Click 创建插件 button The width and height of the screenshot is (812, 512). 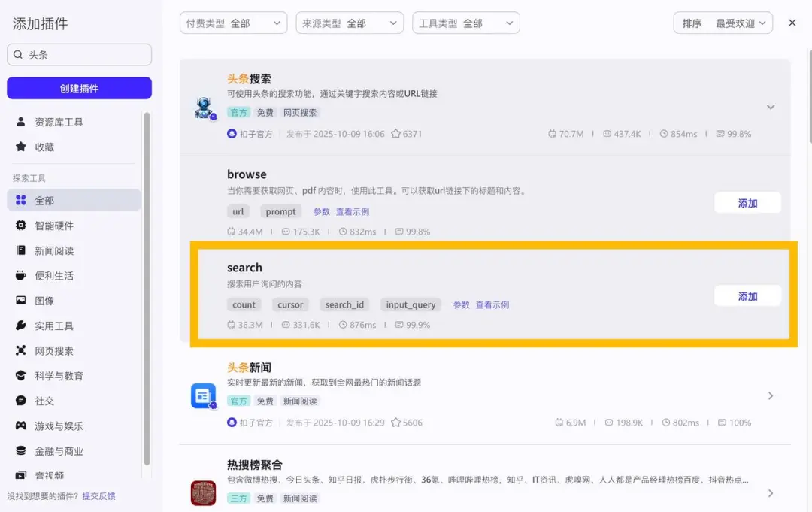[79, 88]
